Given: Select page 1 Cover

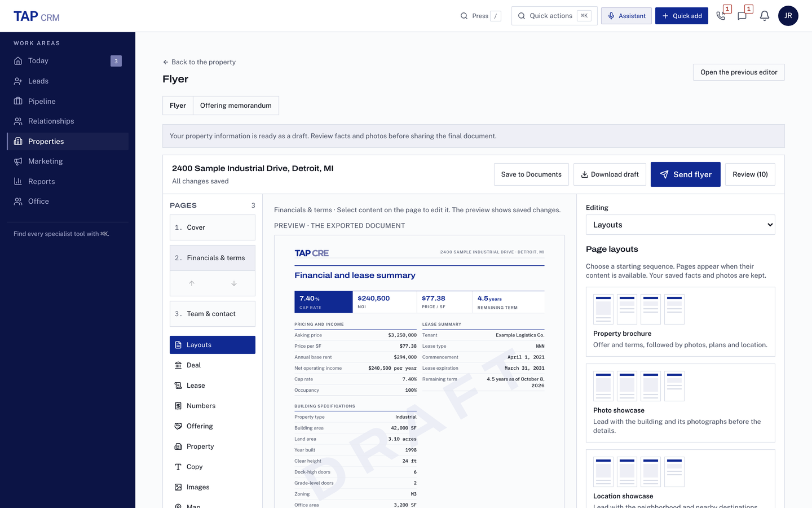Looking at the screenshot, I should pyautogui.click(x=213, y=227).
